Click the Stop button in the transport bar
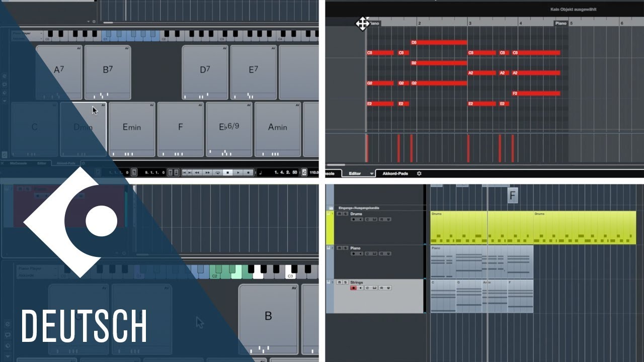 click(228, 172)
